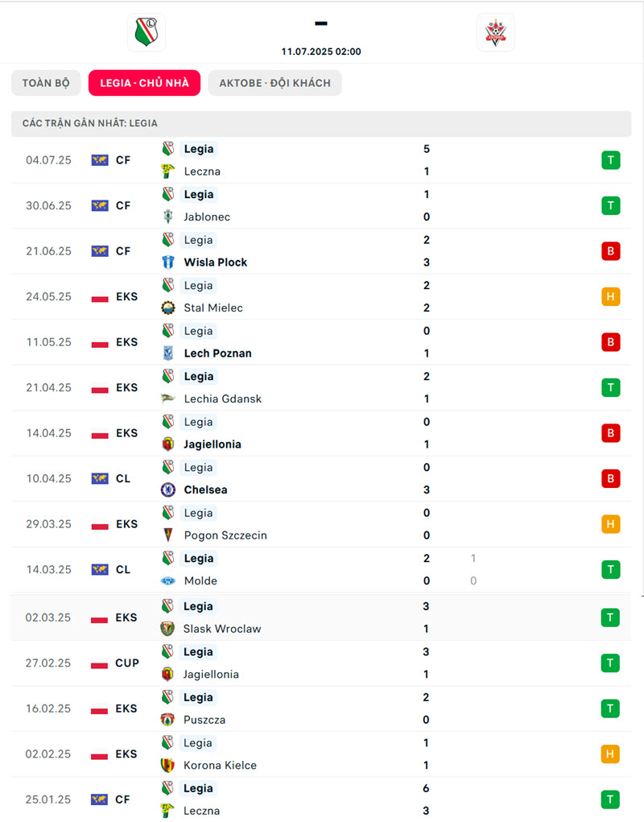Open the 02.03.25 Legia vs Slask Wroclaw row
Viewport: 644px width, 822px height.
coord(321,618)
